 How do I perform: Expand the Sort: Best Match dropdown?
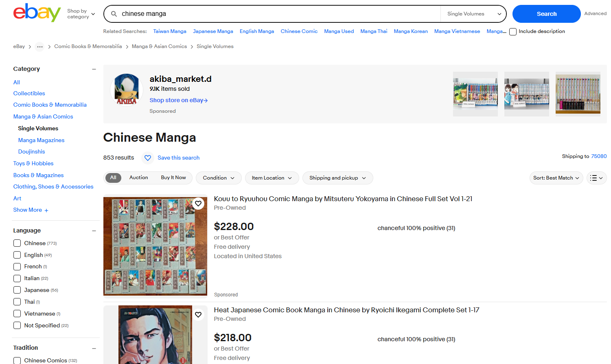pos(556,178)
